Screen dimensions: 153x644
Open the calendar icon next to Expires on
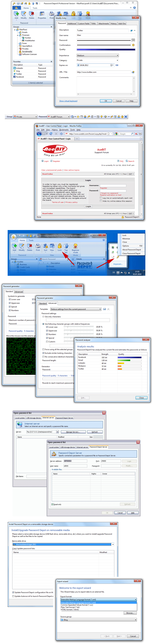[x=117, y=65]
